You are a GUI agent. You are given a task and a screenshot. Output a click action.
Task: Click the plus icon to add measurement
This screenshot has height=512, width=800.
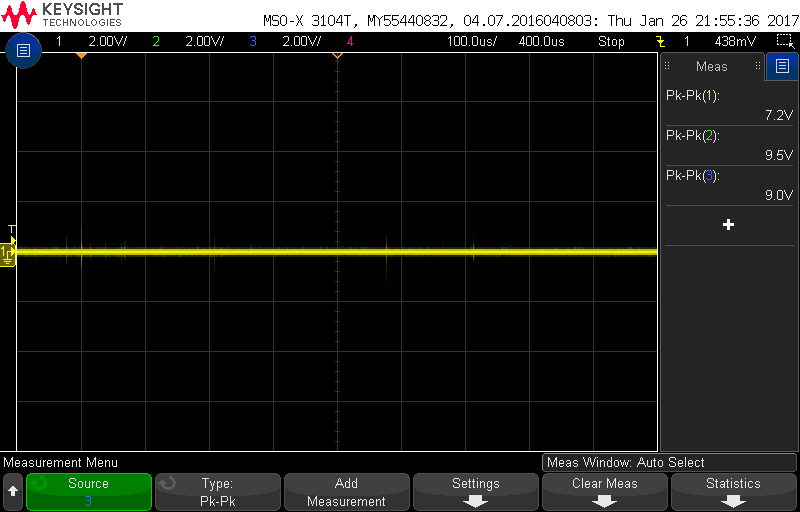[x=729, y=225]
